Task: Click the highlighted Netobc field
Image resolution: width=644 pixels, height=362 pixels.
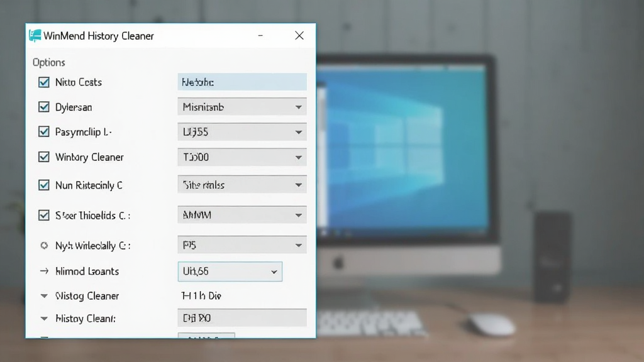Action: click(x=242, y=82)
